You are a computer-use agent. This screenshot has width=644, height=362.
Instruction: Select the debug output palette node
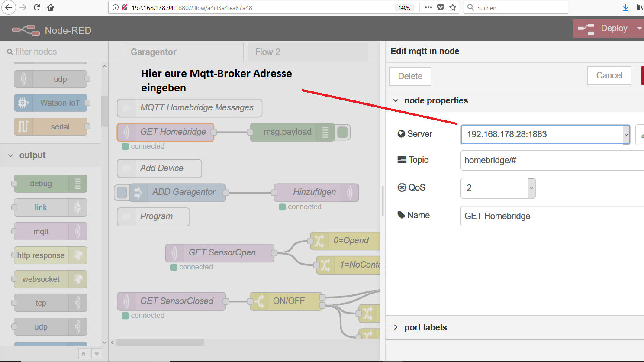point(50,184)
